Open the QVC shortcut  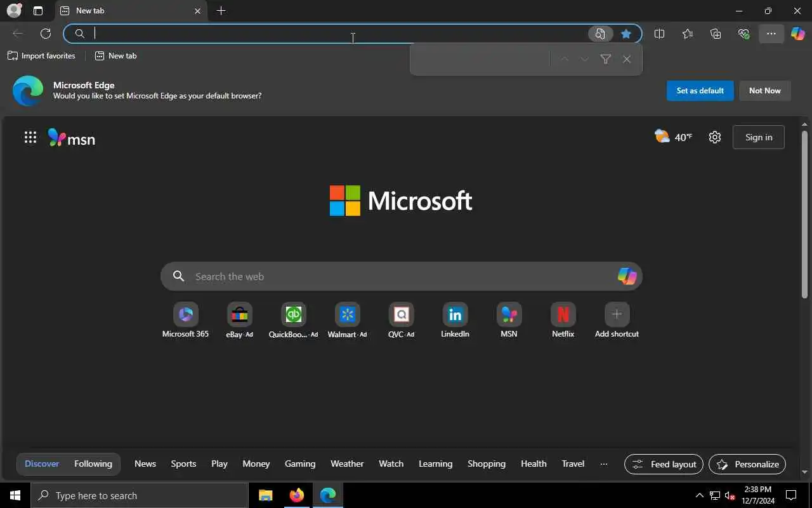pyautogui.click(x=401, y=320)
